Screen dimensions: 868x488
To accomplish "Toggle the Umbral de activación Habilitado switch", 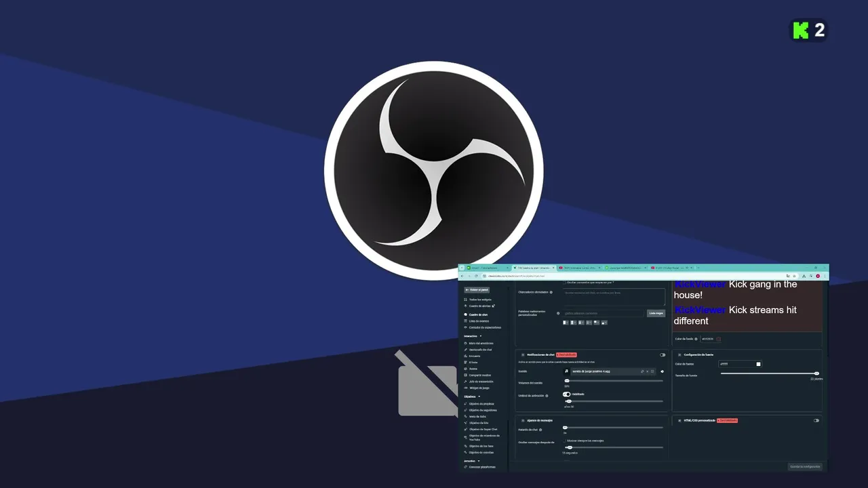I will (x=566, y=394).
